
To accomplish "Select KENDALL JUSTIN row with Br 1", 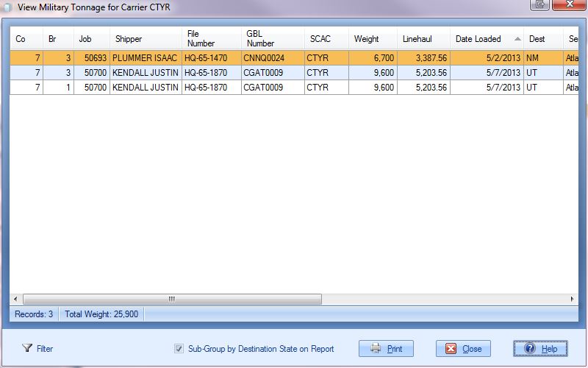I will click(145, 88).
